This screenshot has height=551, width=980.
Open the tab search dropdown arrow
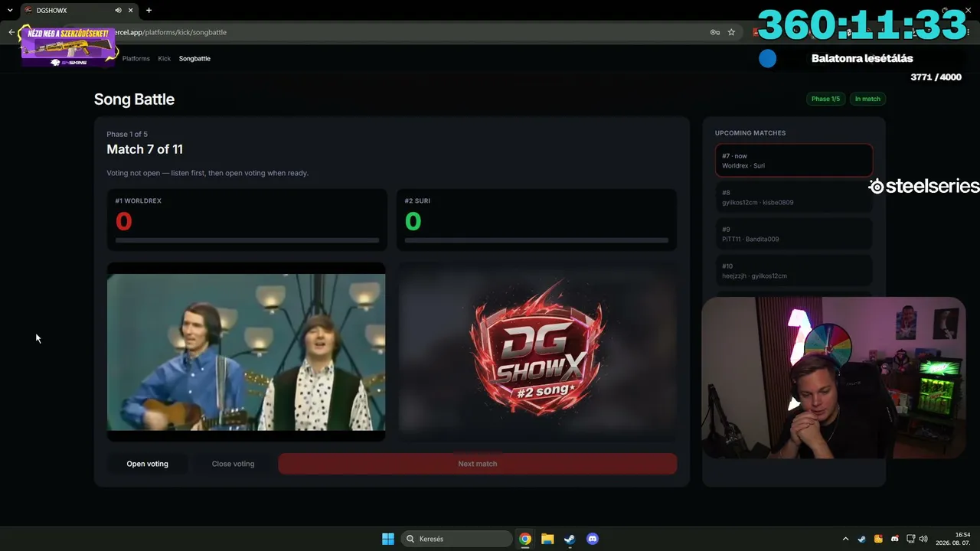point(10,11)
